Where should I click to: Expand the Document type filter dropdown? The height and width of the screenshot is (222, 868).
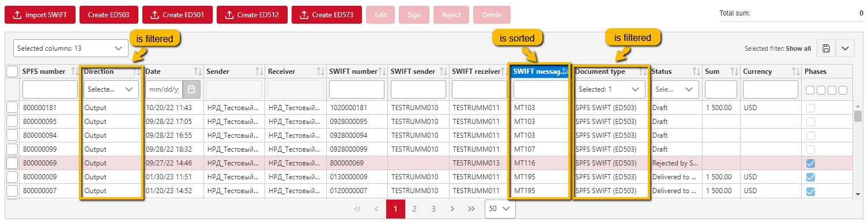click(x=610, y=89)
